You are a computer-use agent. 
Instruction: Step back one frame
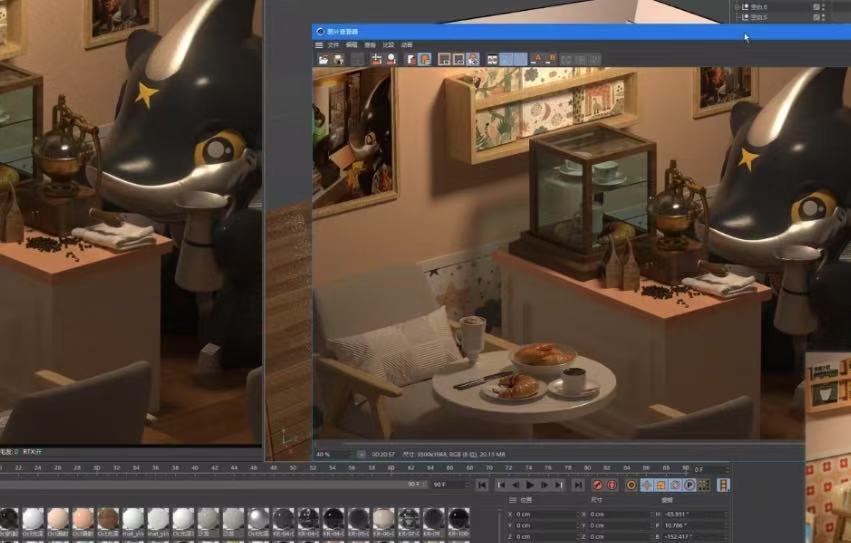coord(516,485)
